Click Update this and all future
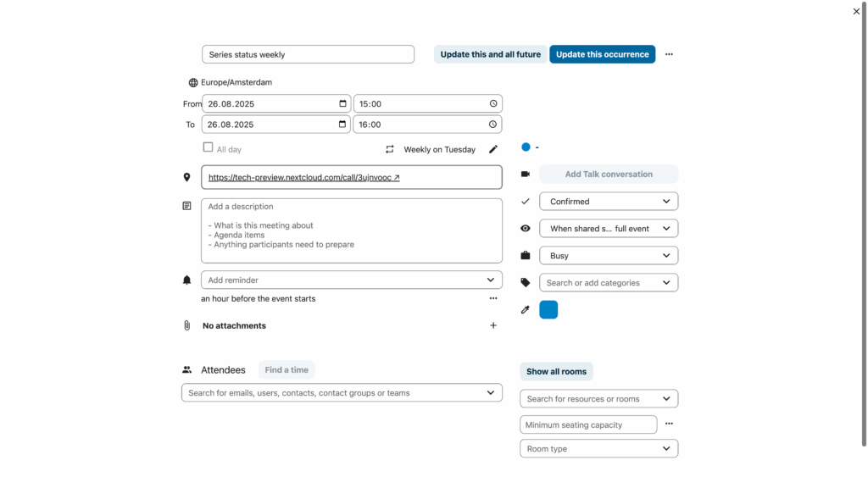Image resolution: width=868 pixels, height=488 pixels. coord(490,54)
